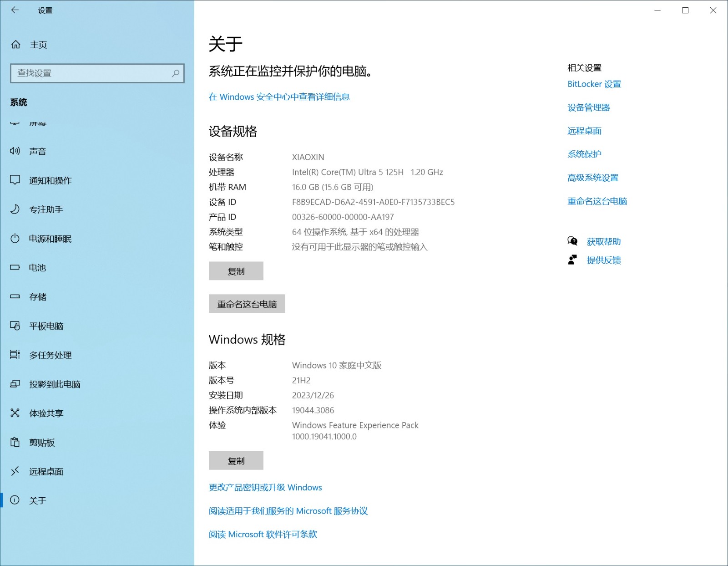Click the Focus assist moon icon

15,209
